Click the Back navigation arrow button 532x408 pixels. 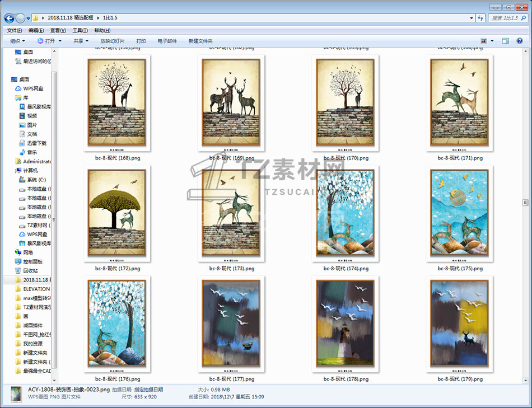[10, 18]
